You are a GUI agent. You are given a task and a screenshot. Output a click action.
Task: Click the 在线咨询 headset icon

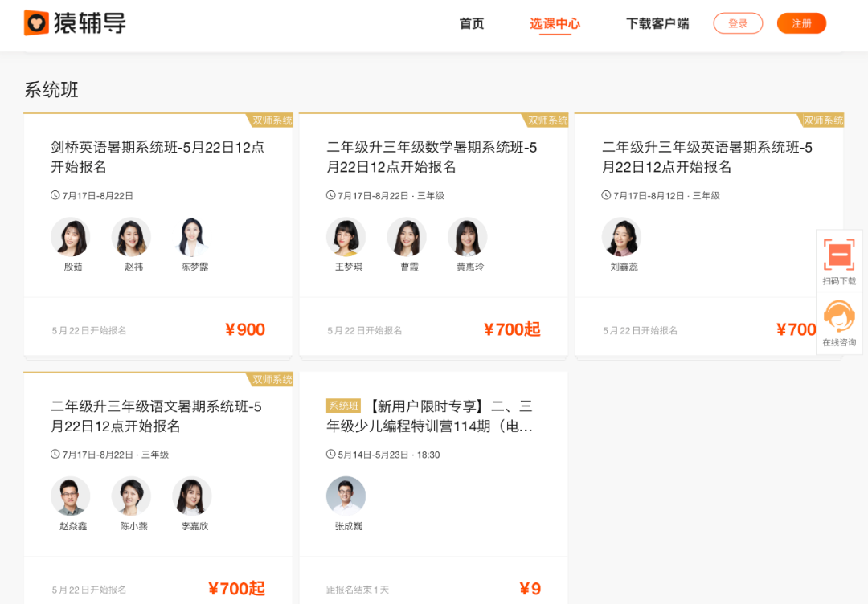click(x=839, y=320)
